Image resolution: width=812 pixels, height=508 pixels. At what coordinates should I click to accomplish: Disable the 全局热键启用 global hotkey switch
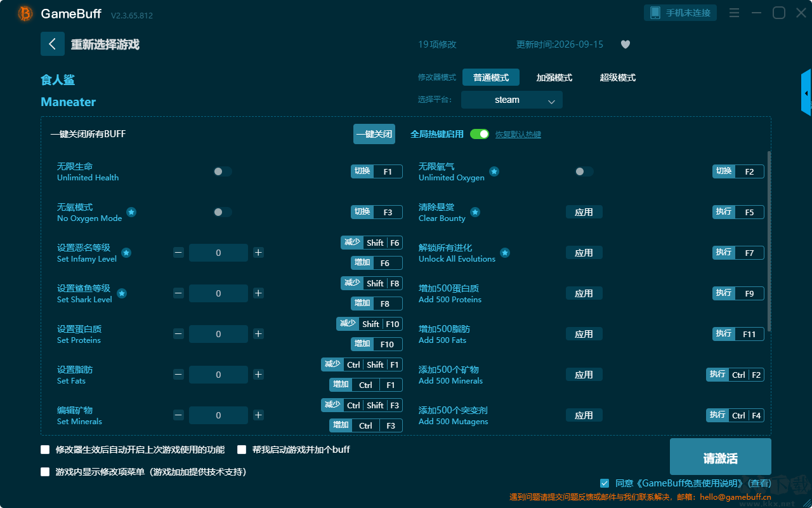[x=480, y=134]
